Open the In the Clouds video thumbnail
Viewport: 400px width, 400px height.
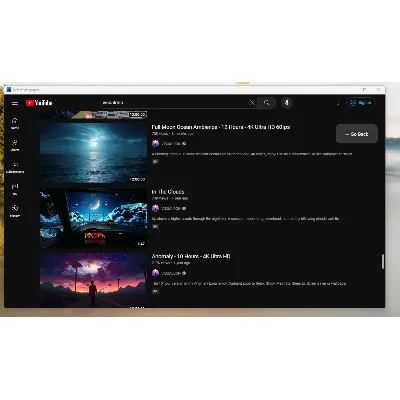(x=93, y=218)
